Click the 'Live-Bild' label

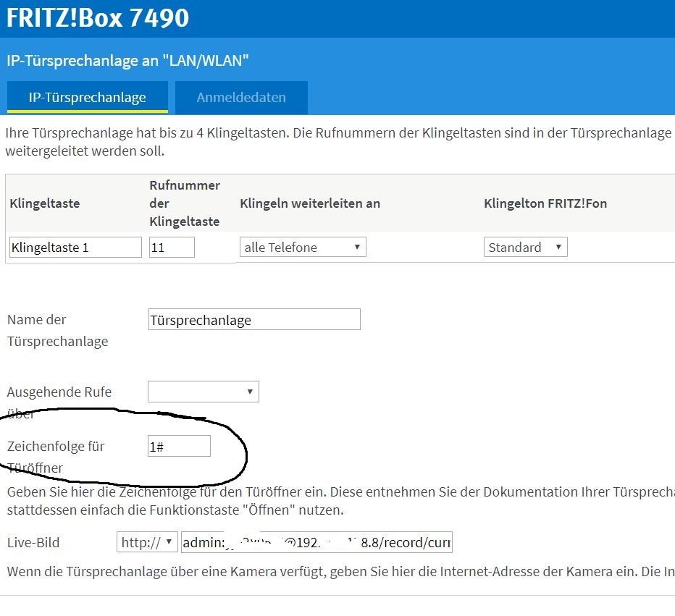click(x=33, y=542)
